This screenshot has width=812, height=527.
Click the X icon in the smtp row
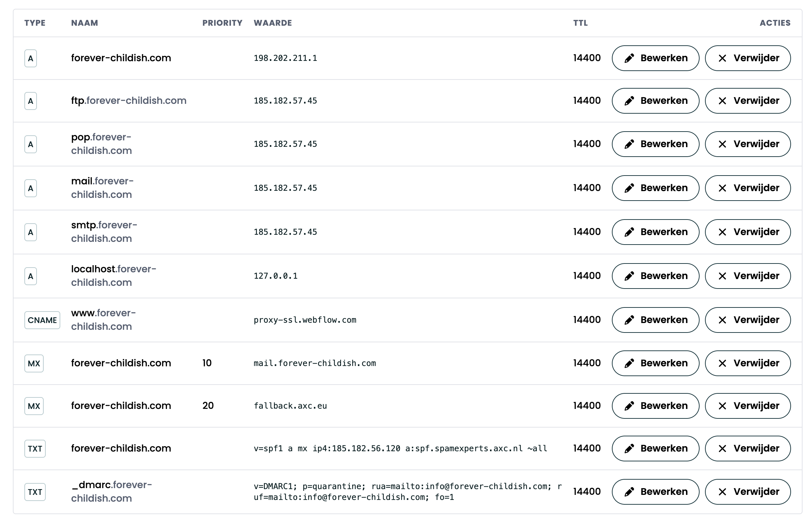click(x=722, y=232)
